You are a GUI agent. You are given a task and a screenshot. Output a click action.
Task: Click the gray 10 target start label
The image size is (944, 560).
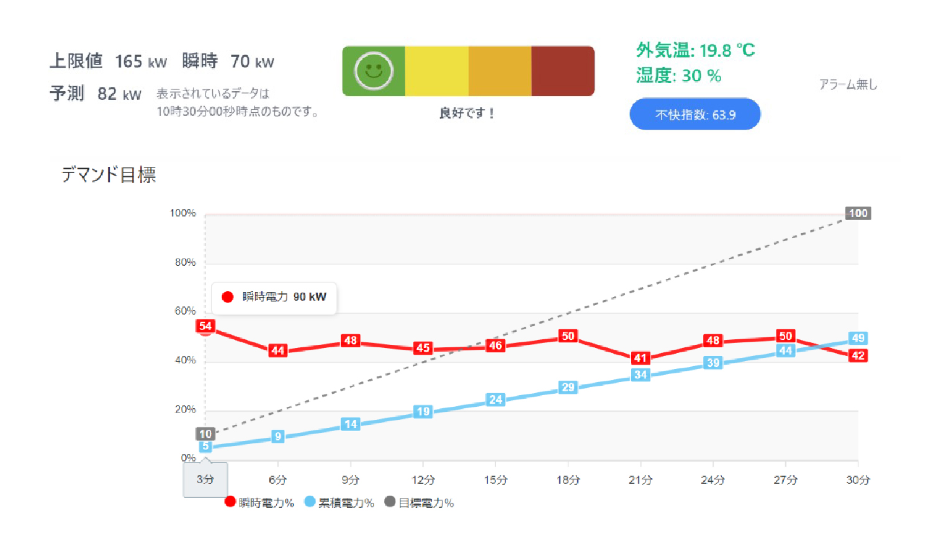pos(207,433)
